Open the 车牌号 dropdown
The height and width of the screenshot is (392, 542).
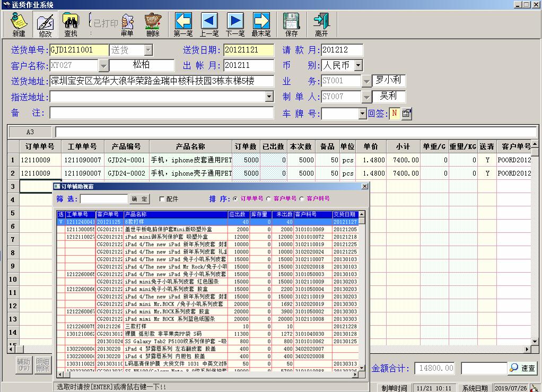pos(362,113)
